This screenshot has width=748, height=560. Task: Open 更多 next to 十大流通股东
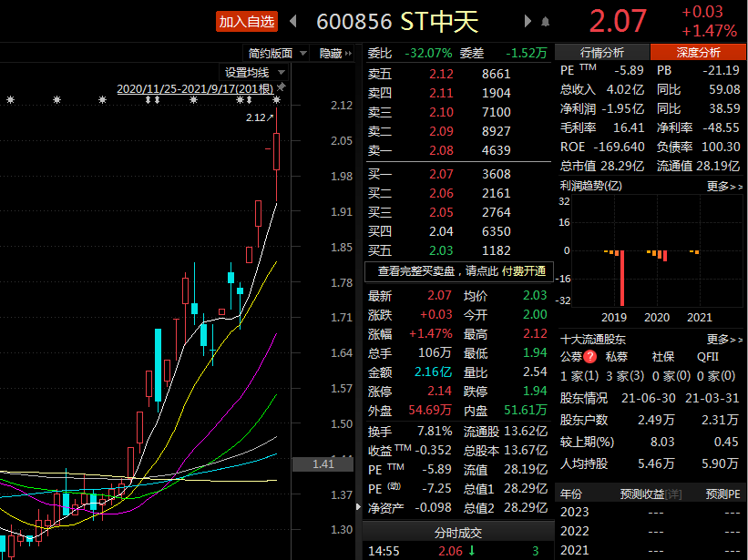724,340
